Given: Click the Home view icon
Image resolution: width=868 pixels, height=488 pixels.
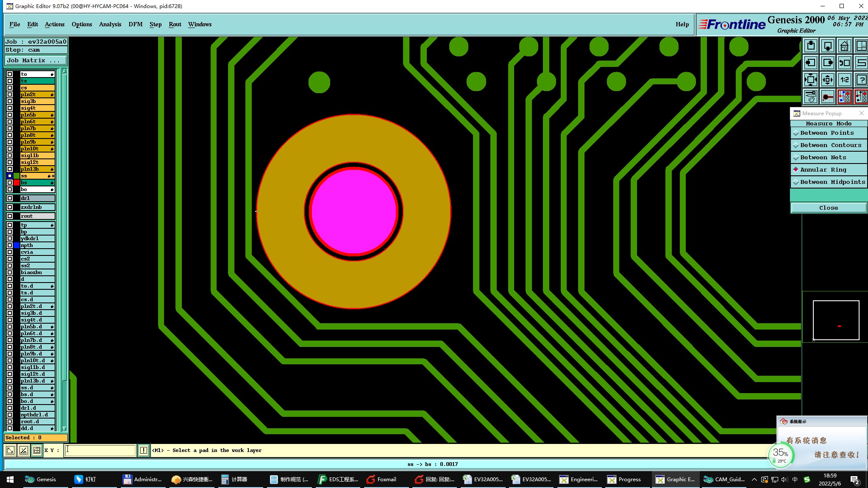Looking at the screenshot, I should click(x=844, y=46).
